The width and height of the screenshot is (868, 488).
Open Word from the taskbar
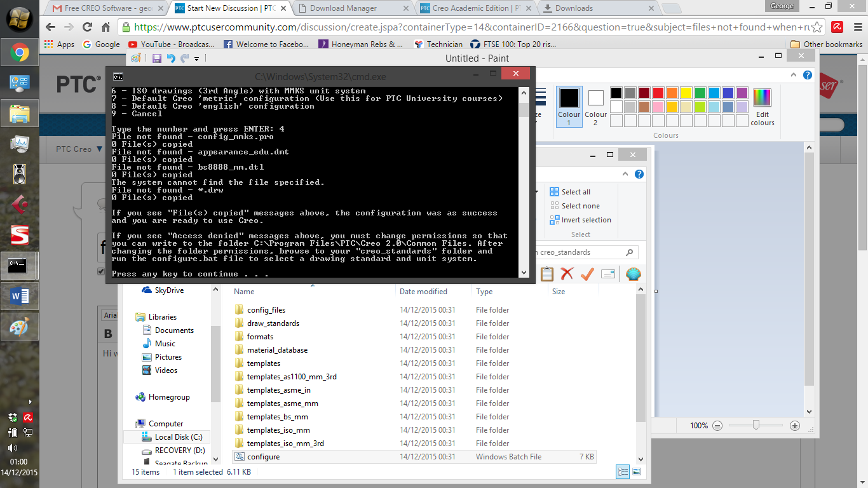(x=19, y=295)
